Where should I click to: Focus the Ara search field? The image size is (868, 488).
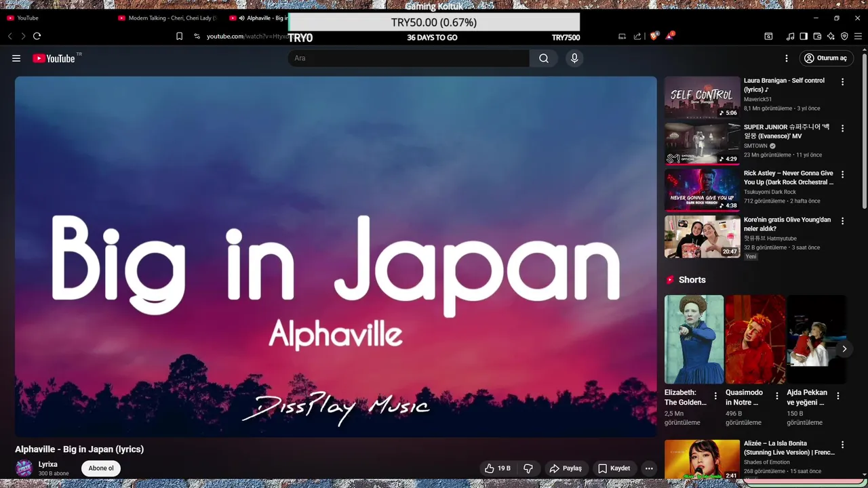click(x=409, y=58)
